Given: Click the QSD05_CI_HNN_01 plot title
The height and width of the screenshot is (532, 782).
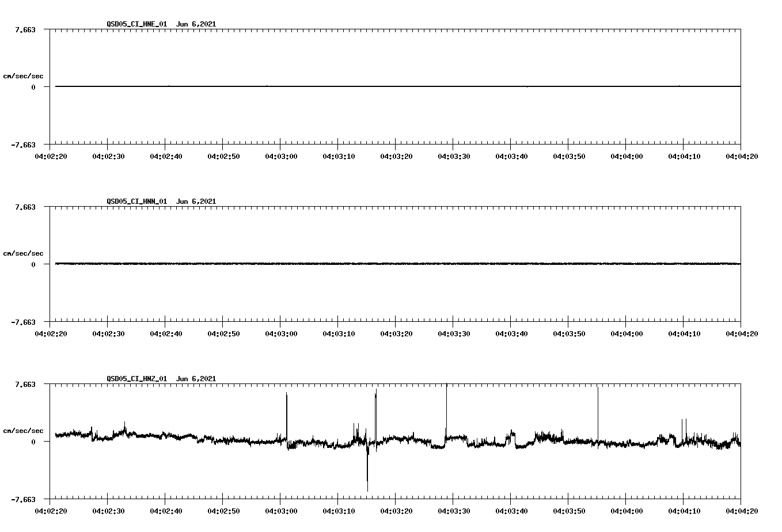Looking at the screenshot, I should [161, 202].
